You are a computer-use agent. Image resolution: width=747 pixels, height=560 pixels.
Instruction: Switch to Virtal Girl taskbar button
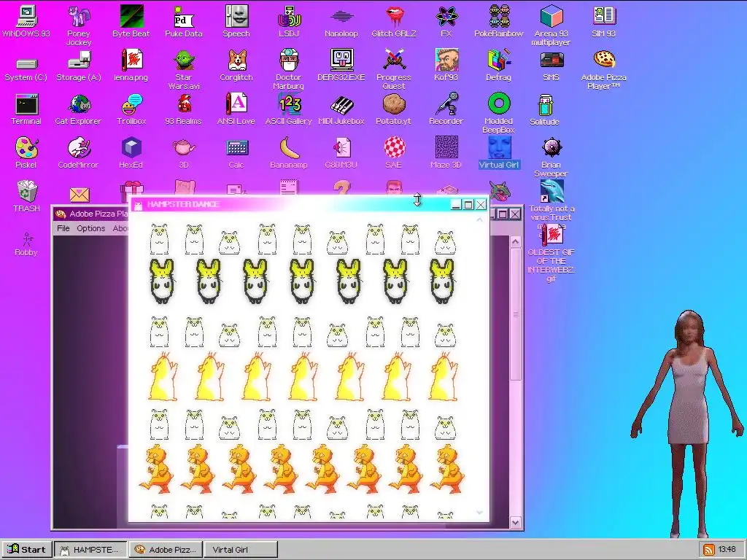tap(241, 550)
